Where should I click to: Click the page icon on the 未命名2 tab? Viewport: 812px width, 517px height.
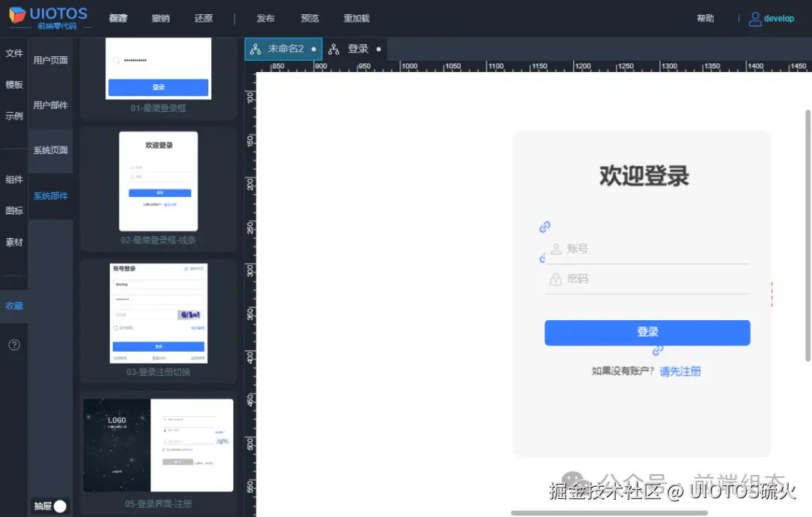point(256,48)
